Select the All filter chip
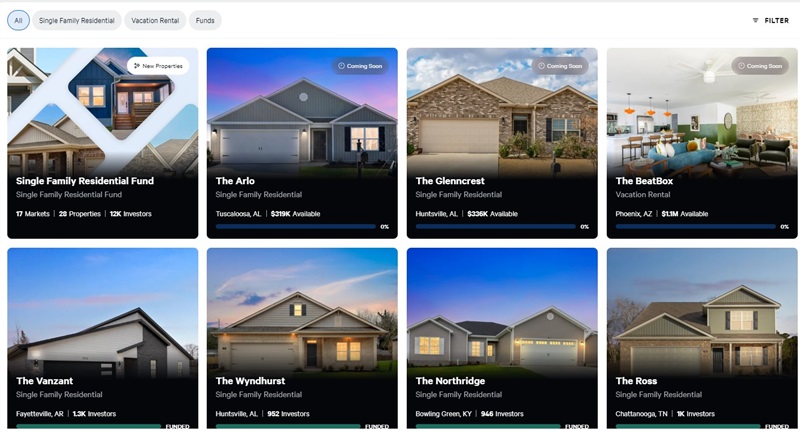Screen dimensions: 800x432 coord(18,20)
